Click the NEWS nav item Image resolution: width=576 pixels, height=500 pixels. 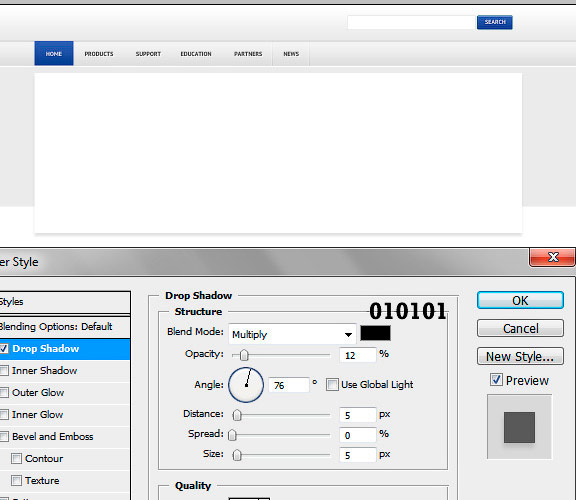tap(291, 54)
